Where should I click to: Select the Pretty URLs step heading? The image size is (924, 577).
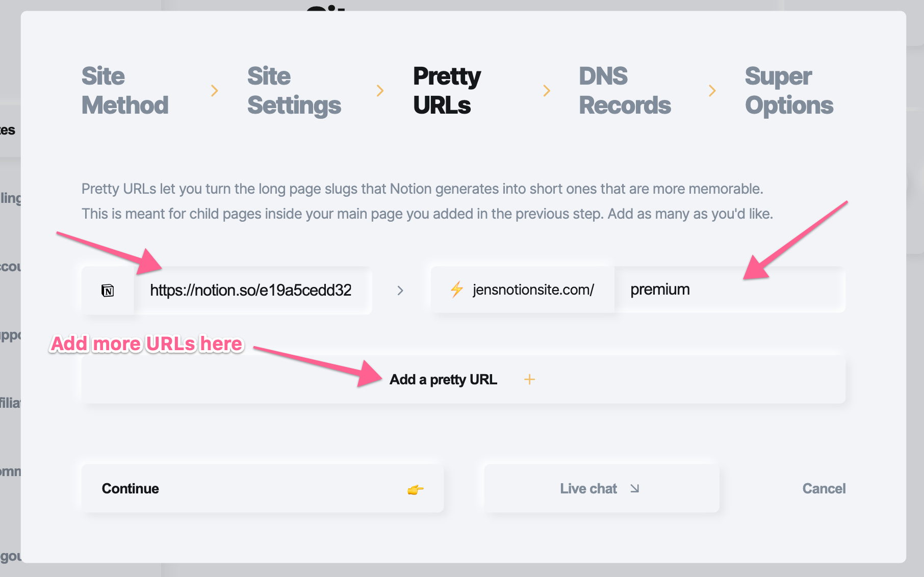tap(447, 91)
